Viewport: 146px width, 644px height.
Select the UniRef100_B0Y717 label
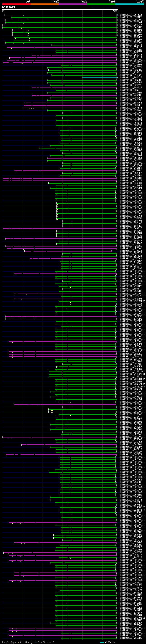coord(131,87)
